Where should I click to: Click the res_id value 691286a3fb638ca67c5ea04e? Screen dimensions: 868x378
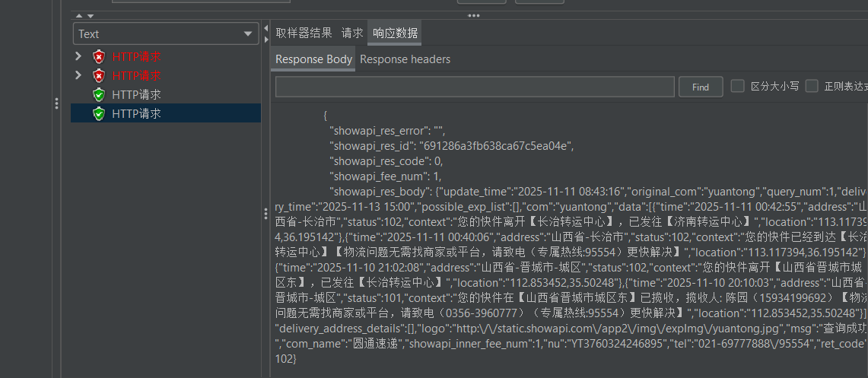click(x=495, y=146)
